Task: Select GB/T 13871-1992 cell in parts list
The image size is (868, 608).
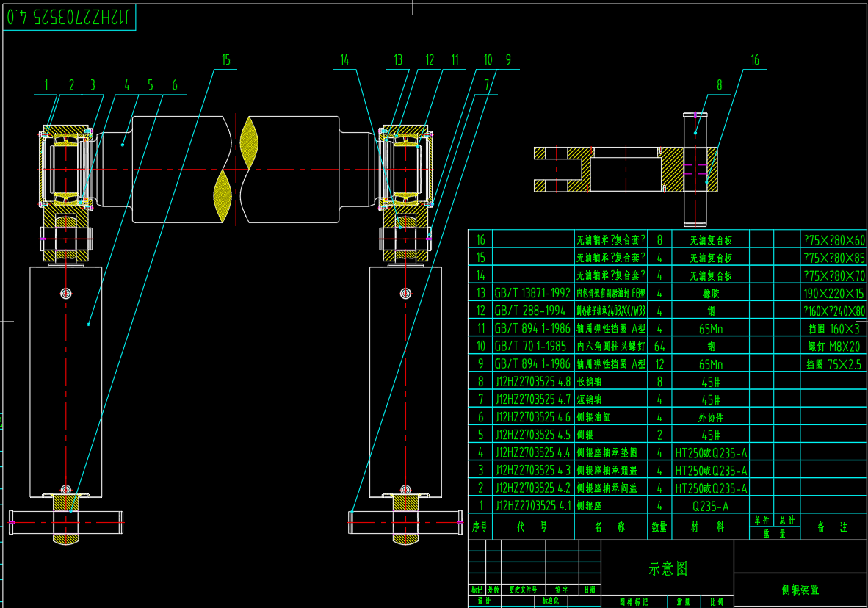Action: tap(532, 293)
